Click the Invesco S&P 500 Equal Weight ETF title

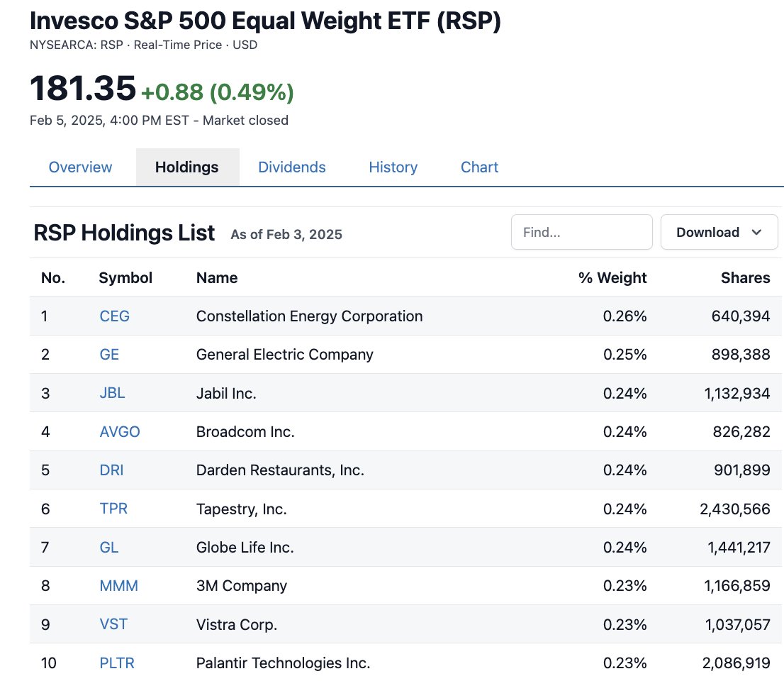265,21
